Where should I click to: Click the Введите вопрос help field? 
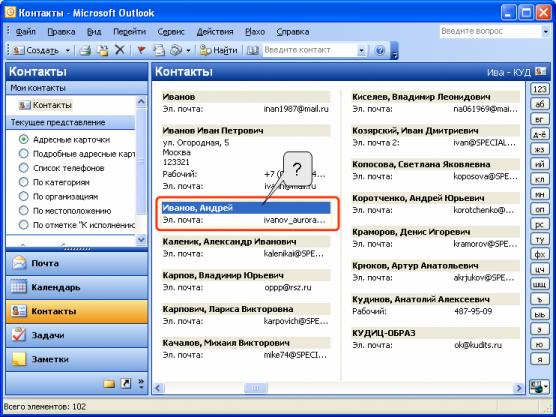(x=490, y=31)
